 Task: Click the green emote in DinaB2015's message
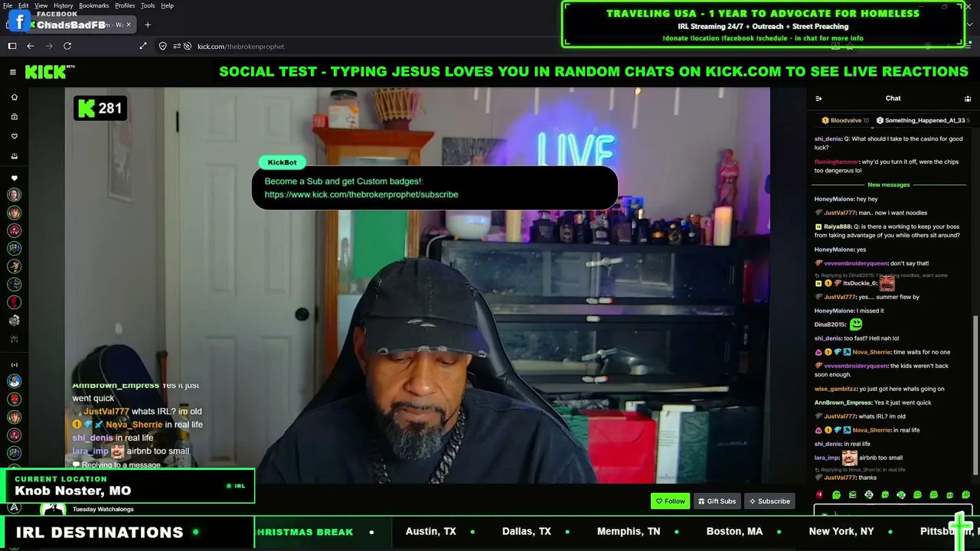coord(856,324)
